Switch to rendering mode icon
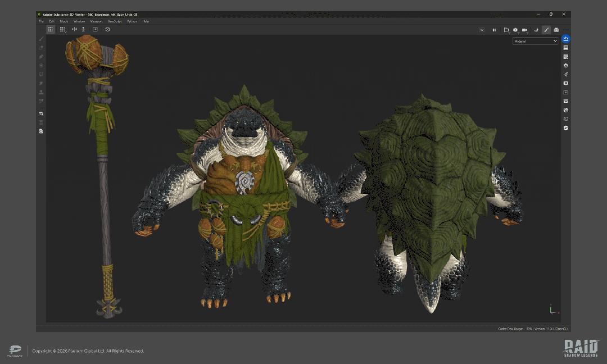The width and height of the screenshot is (607, 364). pos(536,30)
